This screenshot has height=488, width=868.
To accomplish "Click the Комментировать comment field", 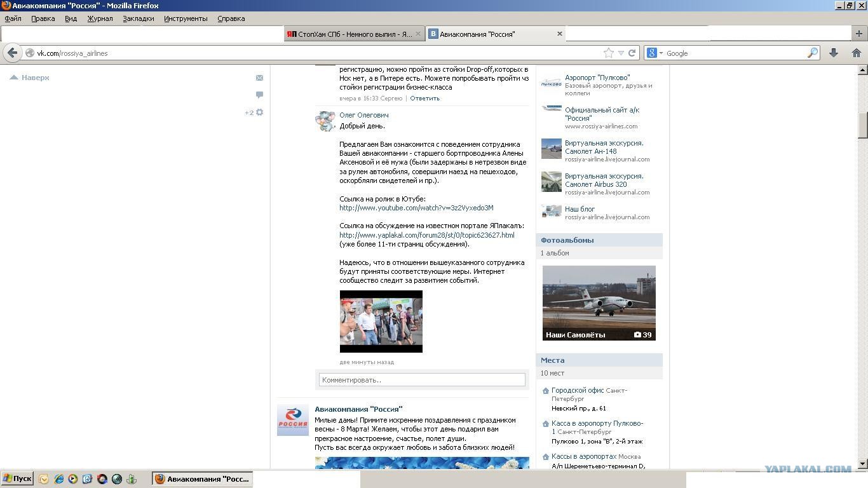I will (x=422, y=380).
